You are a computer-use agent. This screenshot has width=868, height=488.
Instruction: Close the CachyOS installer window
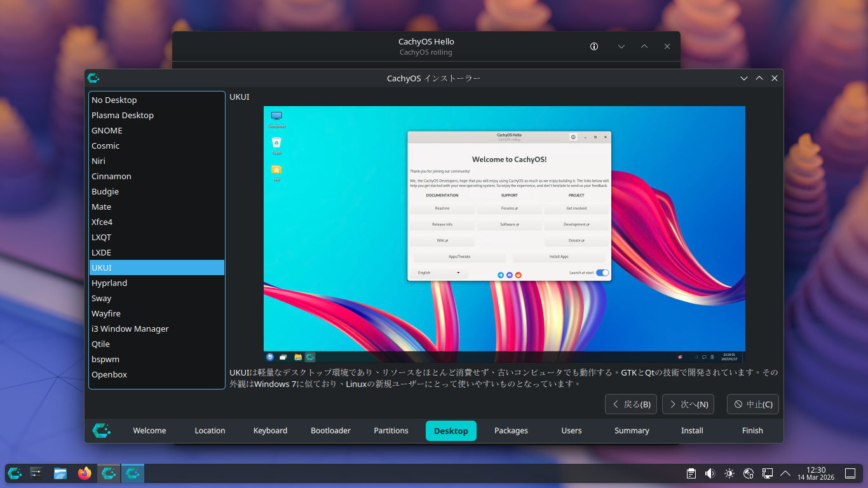pos(775,78)
